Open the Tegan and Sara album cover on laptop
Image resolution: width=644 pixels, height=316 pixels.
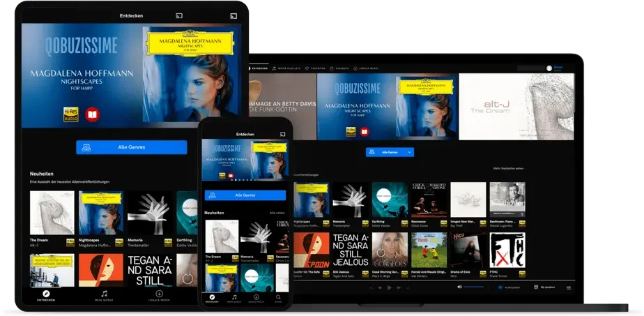(351, 250)
